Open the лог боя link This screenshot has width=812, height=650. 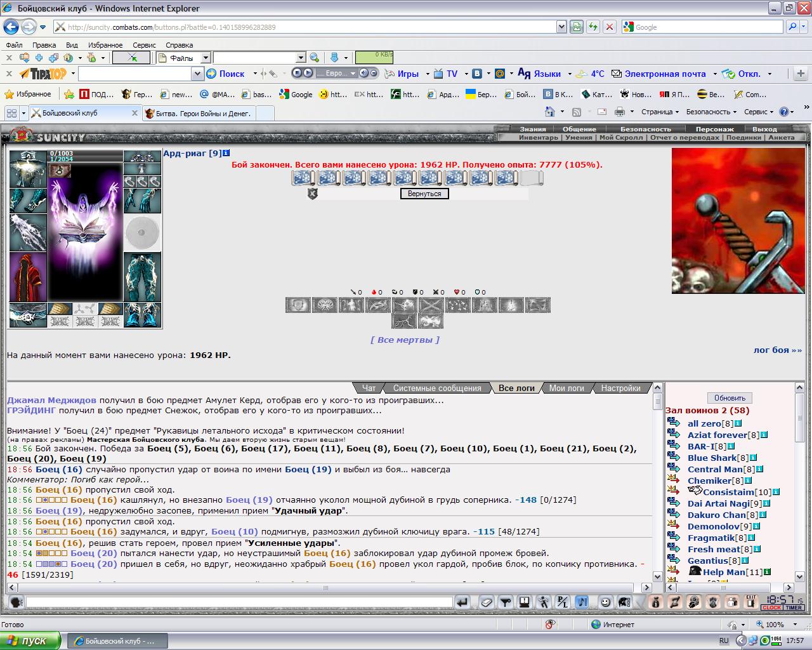click(x=777, y=350)
